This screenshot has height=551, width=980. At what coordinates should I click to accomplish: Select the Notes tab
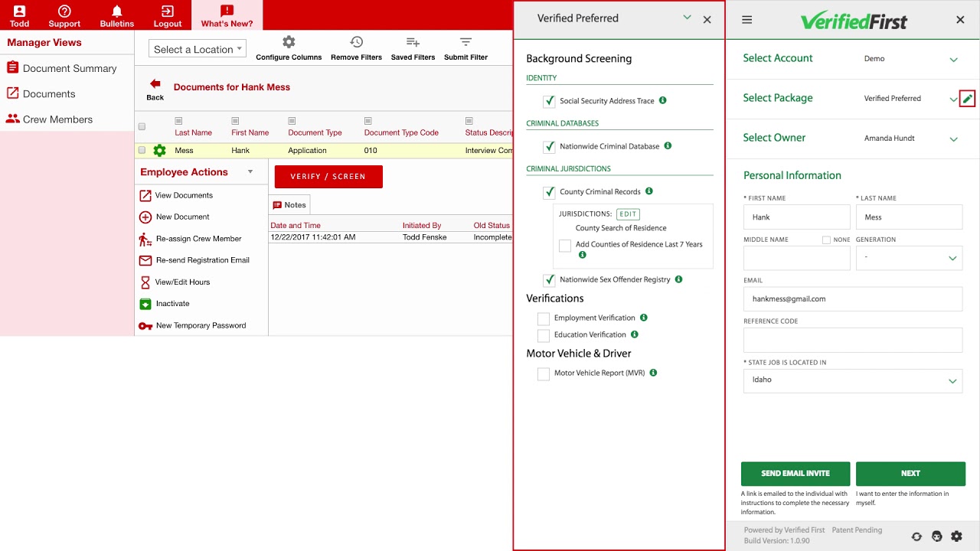(x=289, y=205)
